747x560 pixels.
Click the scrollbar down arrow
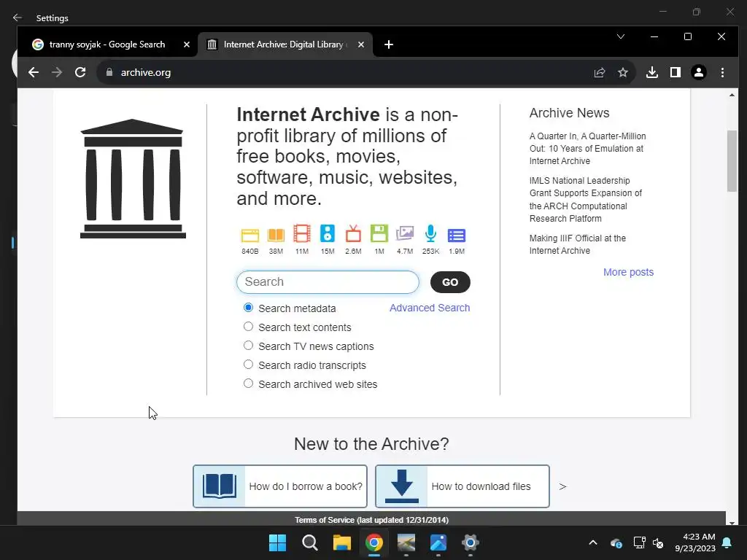(x=732, y=522)
